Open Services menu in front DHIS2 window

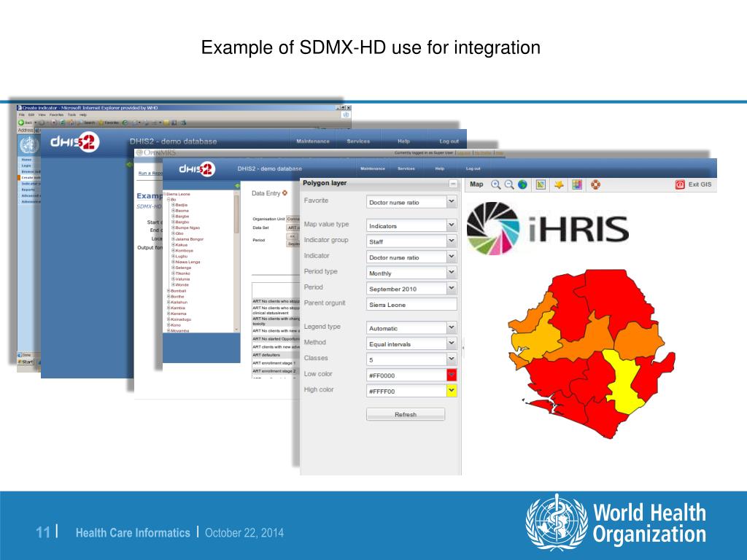coord(406,168)
